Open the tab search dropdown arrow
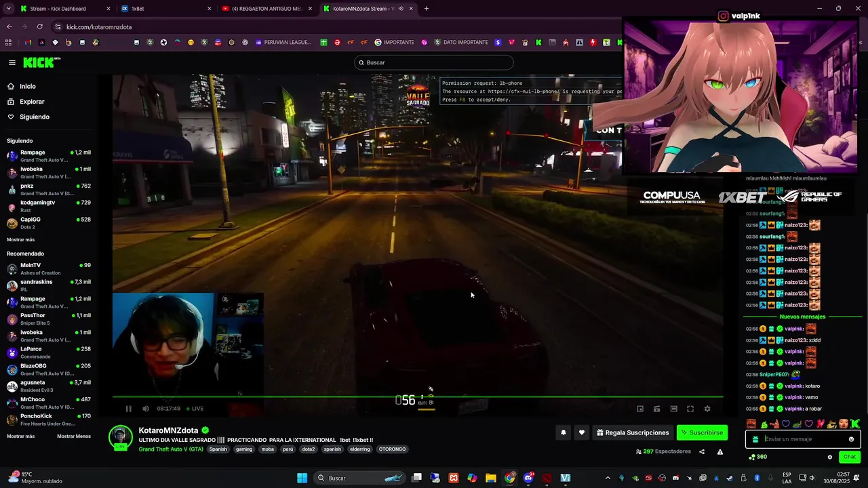 [x=8, y=9]
